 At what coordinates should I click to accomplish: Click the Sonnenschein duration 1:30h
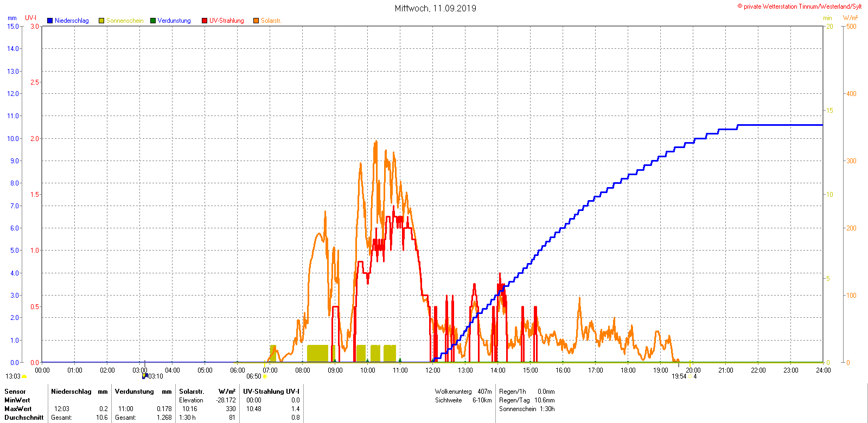pos(547,409)
